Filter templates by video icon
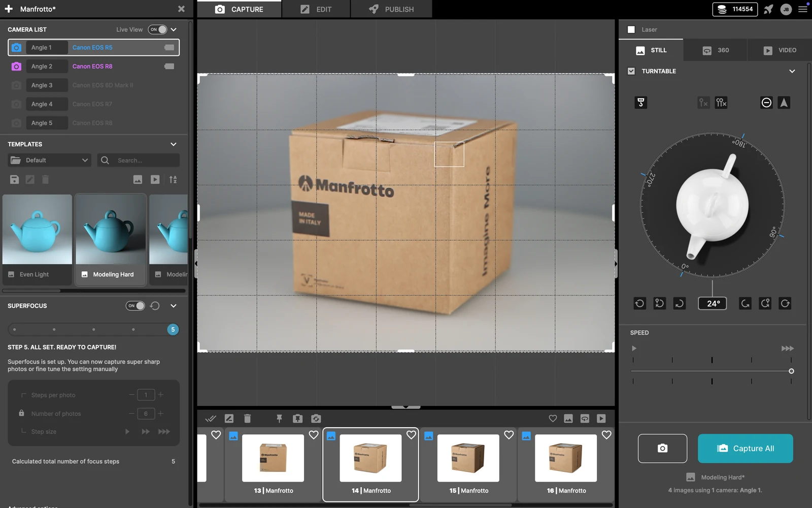This screenshot has height=508, width=812. pos(155,179)
